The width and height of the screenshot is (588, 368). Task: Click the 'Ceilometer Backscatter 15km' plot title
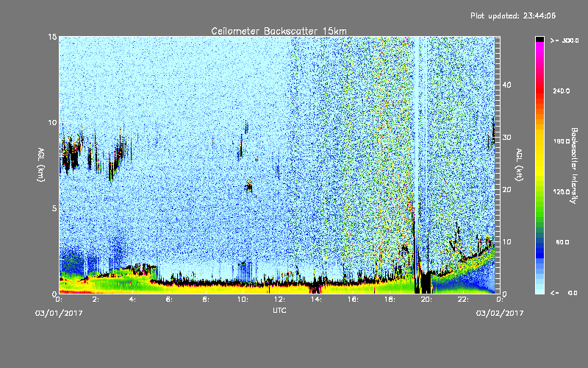point(279,31)
